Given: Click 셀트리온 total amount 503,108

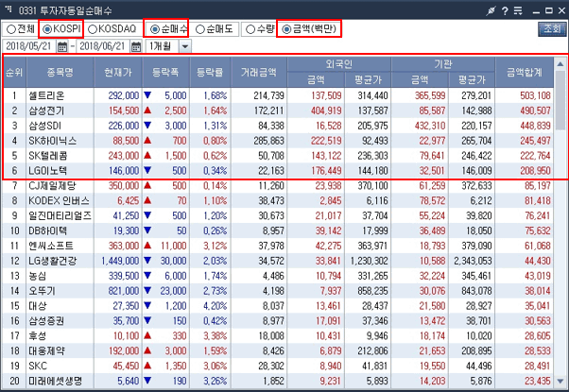Looking at the screenshot, I should click(535, 95).
